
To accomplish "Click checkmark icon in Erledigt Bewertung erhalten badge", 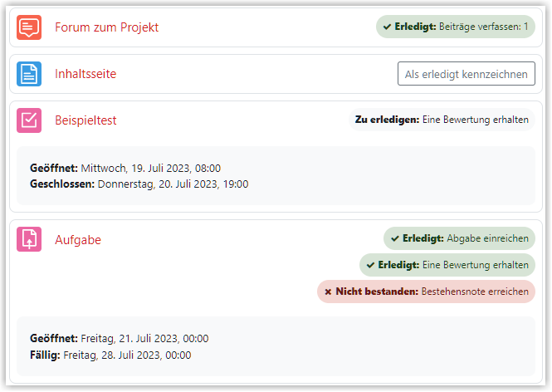I will (370, 265).
